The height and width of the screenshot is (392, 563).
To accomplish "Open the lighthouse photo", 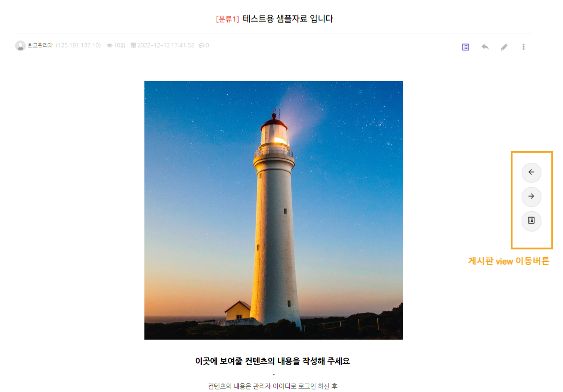I will coord(274,210).
